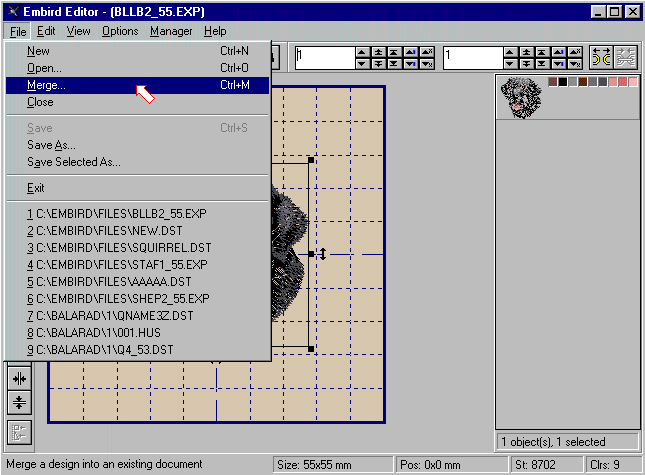Click the '1 object(s), 1 selected' label
Screen dimensions: 645x475
click(x=568, y=442)
